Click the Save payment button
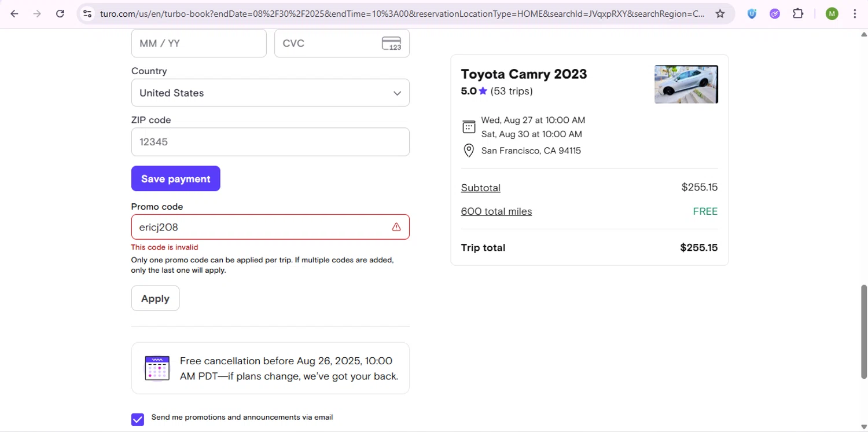Image resolution: width=868 pixels, height=432 pixels. pyautogui.click(x=176, y=178)
